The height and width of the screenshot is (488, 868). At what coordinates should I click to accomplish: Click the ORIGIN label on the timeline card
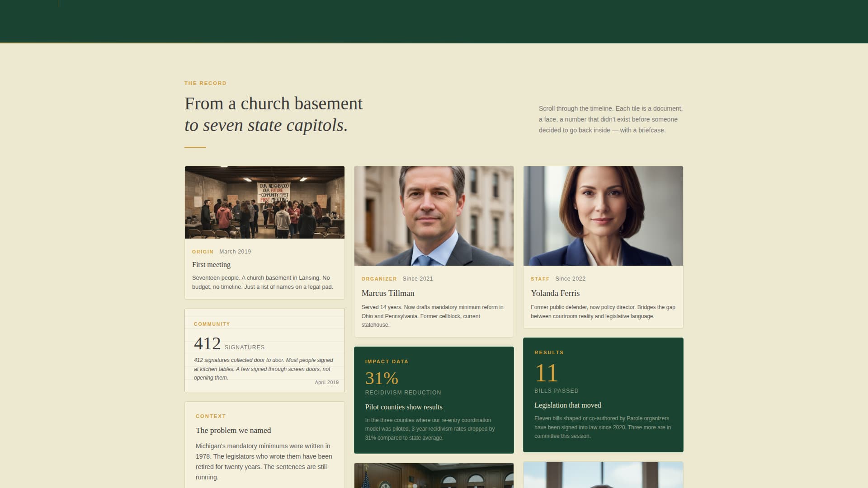(x=203, y=252)
